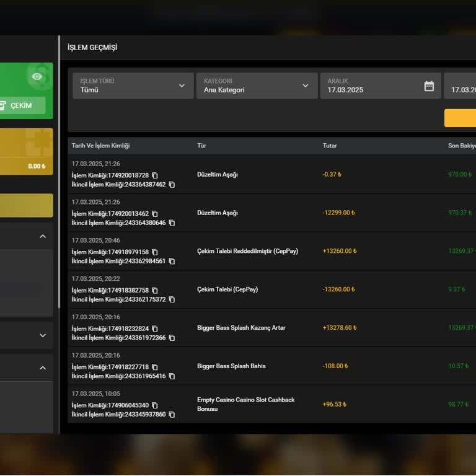476x476 pixels.
Task: Copy secondary ID 243362984561
Action: click(x=172, y=262)
